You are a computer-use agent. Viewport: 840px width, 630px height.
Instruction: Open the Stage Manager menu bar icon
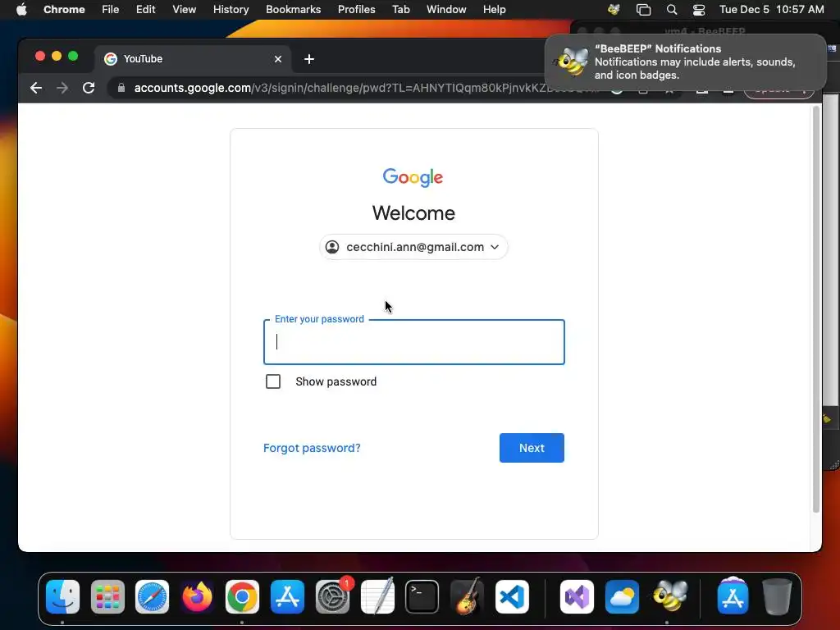pos(643,9)
